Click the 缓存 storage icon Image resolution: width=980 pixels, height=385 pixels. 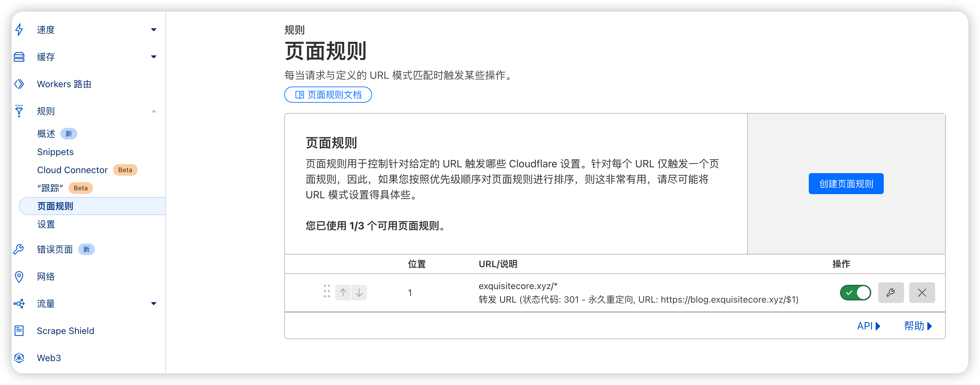point(19,57)
